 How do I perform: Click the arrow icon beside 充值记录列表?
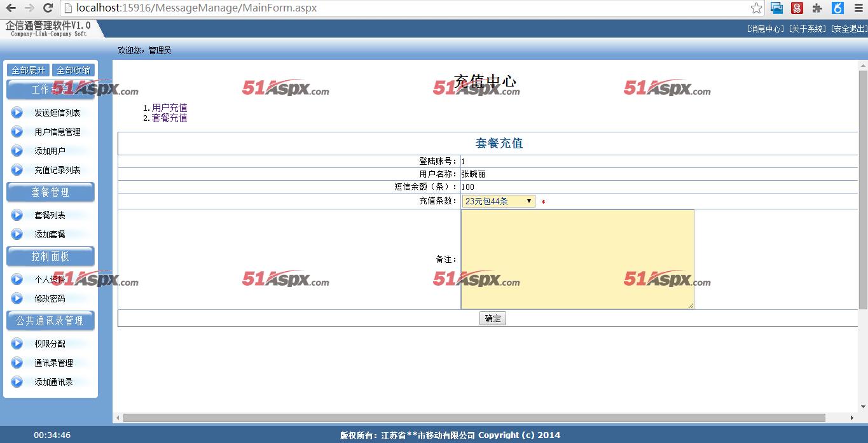click(17, 170)
